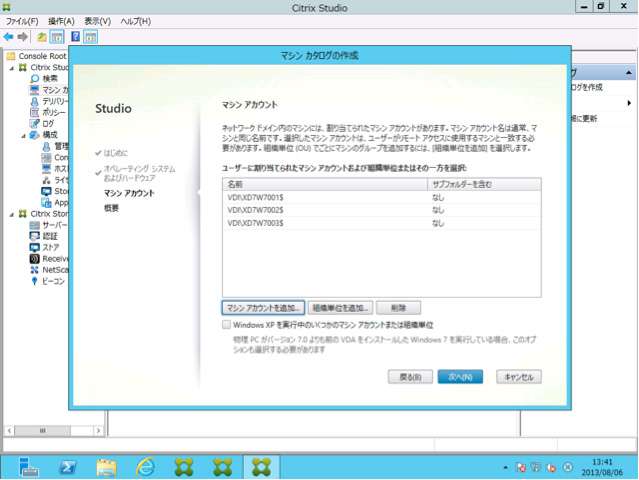Open PowerShell from the taskbar
Viewport: 639px width, 480px height.
67,467
